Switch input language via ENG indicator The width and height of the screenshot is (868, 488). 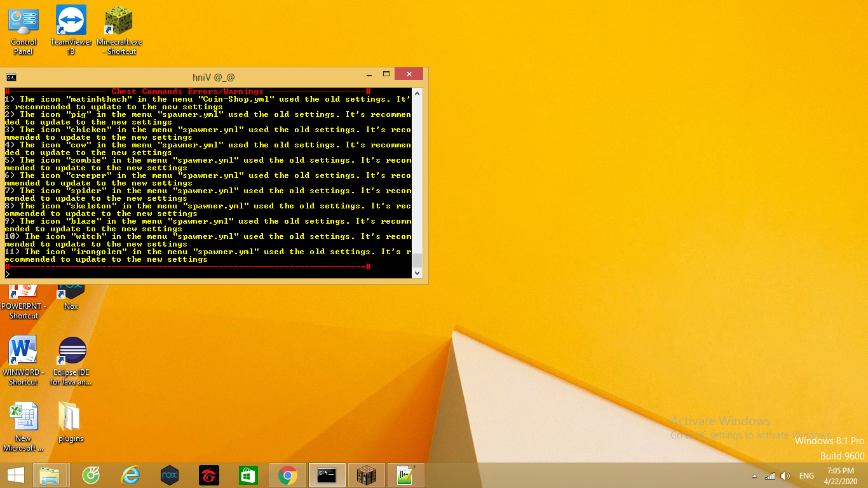pos(806,475)
